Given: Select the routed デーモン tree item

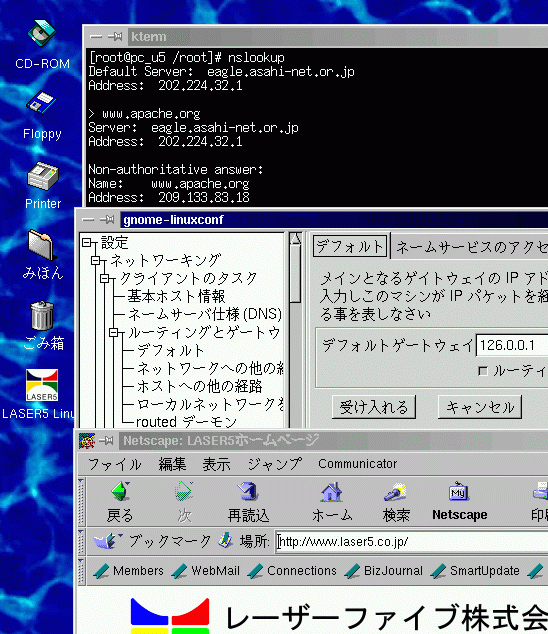Looking at the screenshot, I should point(186,422).
